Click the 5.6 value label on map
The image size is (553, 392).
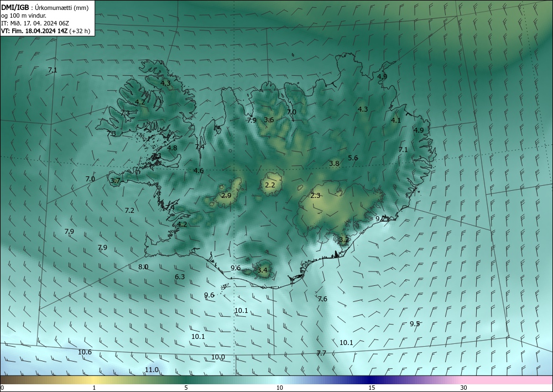(x=353, y=158)
